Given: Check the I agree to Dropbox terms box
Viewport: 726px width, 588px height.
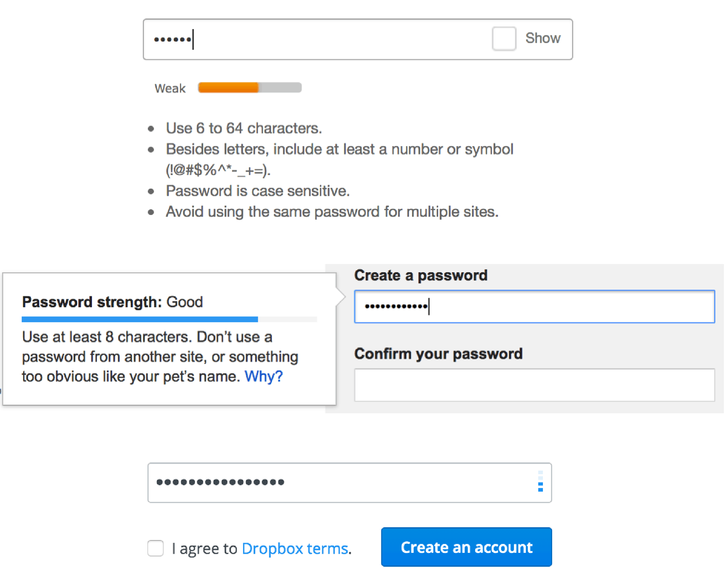Looking at the screenshot, I should pos(155,548).
